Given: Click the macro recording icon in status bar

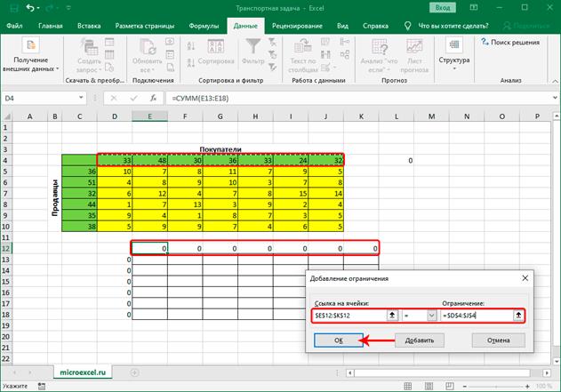Looking at the screenshot, I should tap(42, 387).
